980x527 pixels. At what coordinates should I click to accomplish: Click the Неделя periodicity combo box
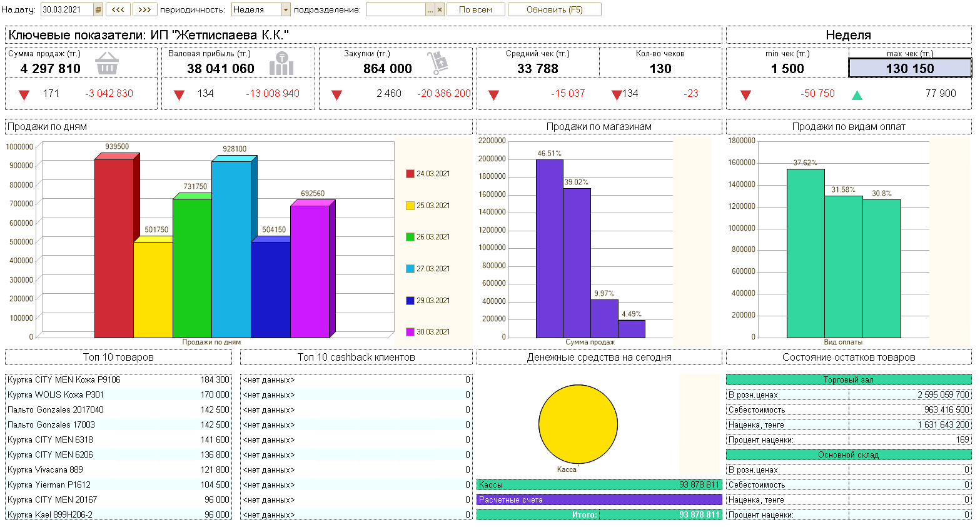click(256, 9)
